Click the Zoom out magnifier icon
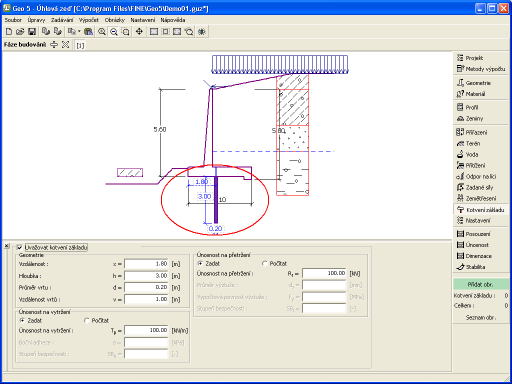Viewport: 512px width, 384px height. [114, 32]
